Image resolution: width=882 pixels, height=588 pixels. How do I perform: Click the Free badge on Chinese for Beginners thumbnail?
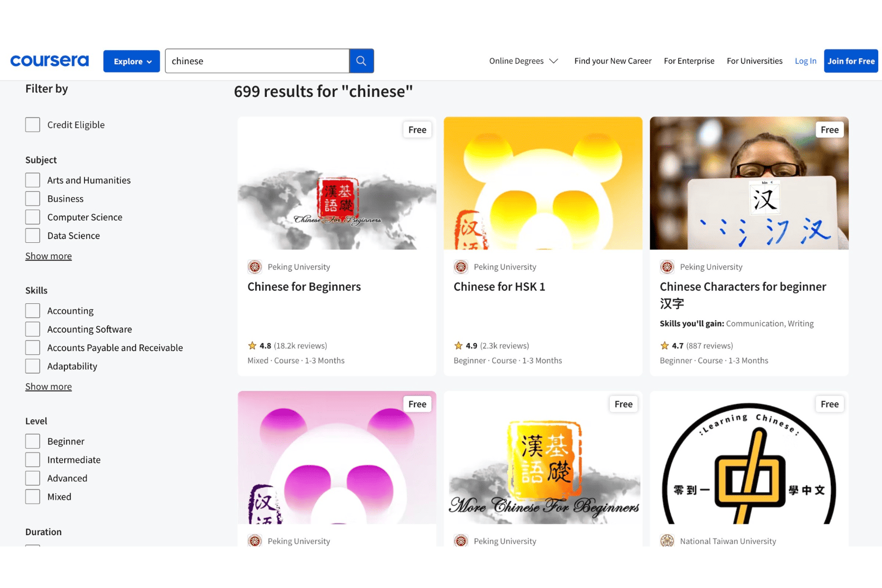point(418,130)
